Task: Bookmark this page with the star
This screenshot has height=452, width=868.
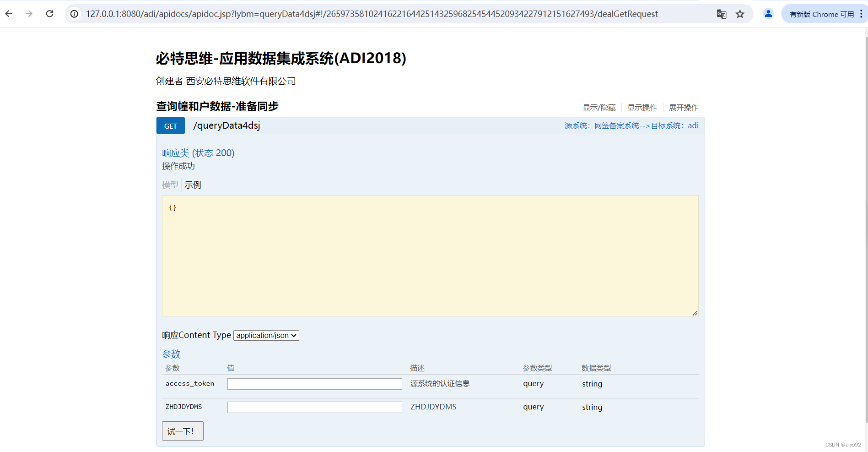Action: tap(740, 14)
